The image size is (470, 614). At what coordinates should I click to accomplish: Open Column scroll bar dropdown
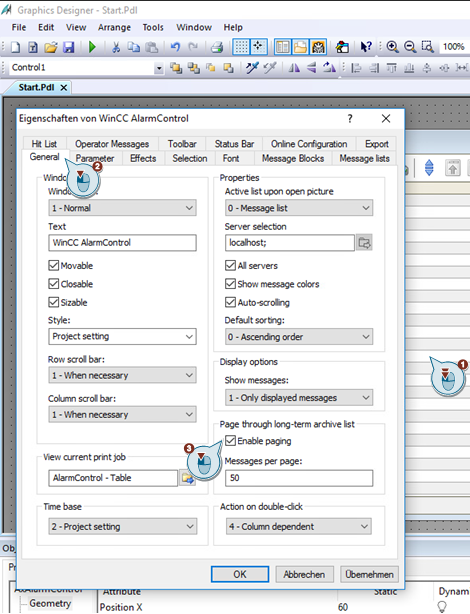coord(122,414)
